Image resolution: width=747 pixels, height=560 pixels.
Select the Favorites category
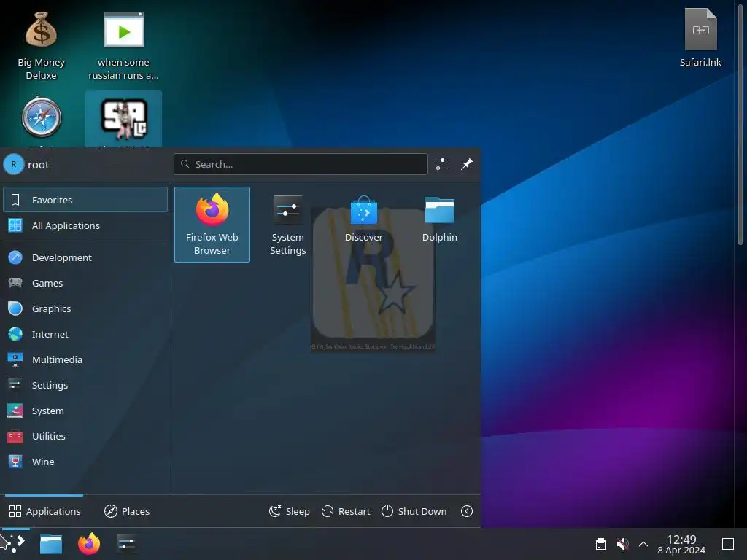click(85, 200)
